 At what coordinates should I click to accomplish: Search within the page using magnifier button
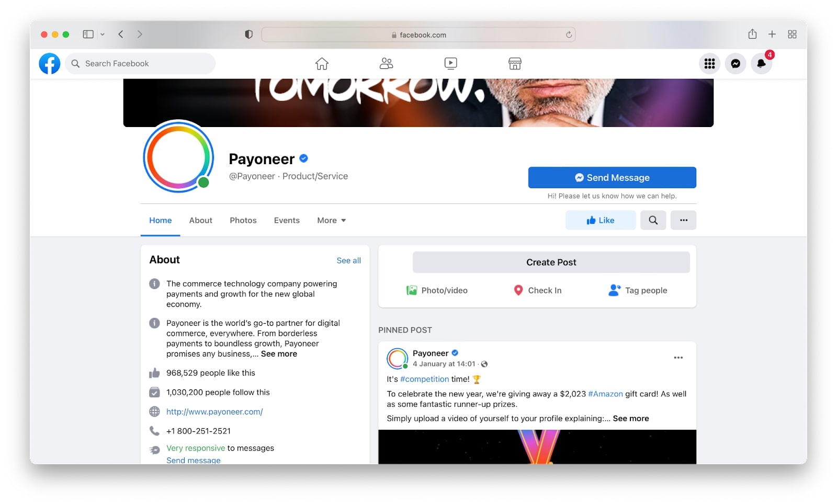(x=653, y=221)
